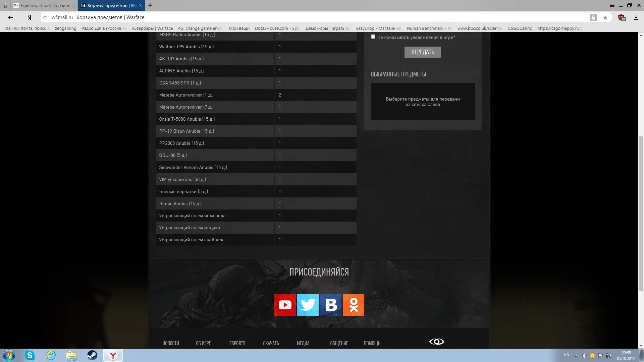Open the Odnoklassniki social icon
This screenshot has height=362, width=644.
coord(354,305)
